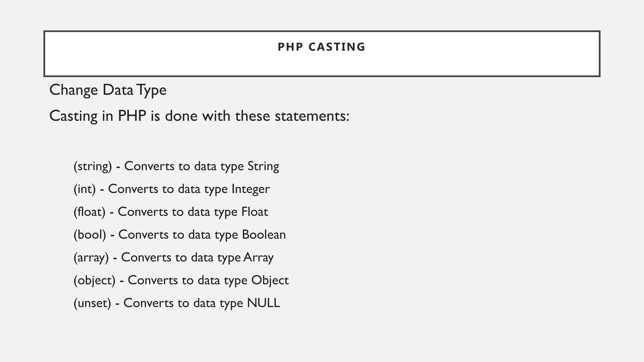Click the word 'PHP' in the intro sentence

tap(132, 116)
